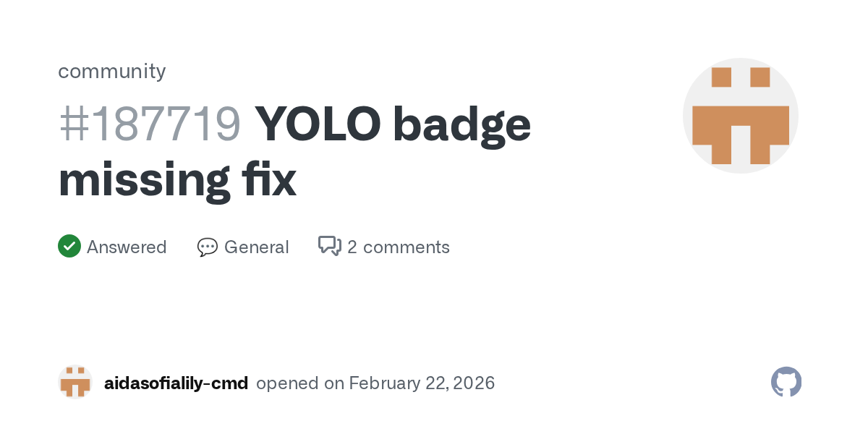Click the green Answered checkmark icon
The height and width of the screenshot is (434, 868).
69,247
